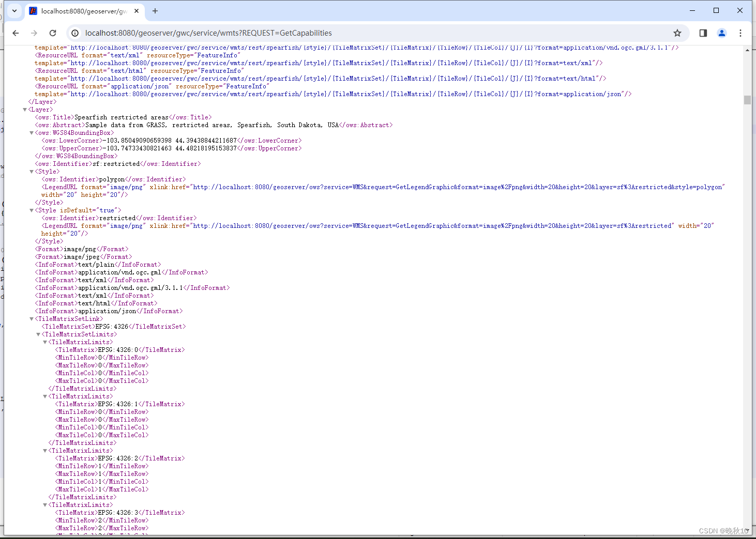Click the vertical page scrollbar

[747, 98]
